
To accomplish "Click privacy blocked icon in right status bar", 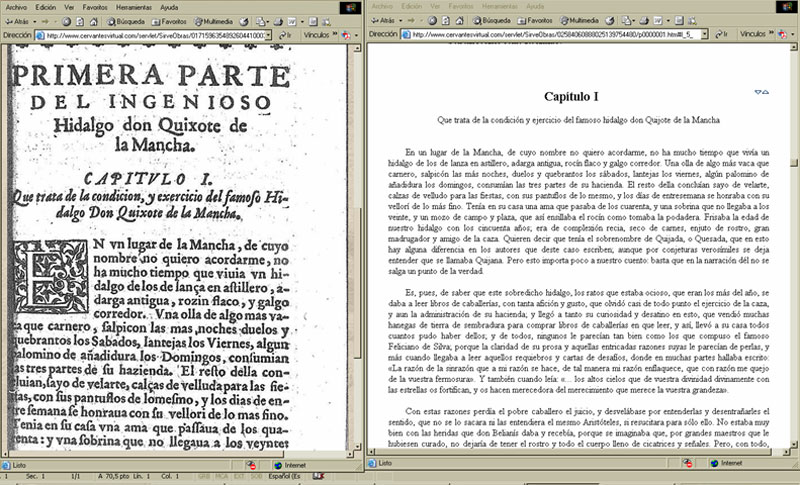I will pyautogui.click(x=688, y=464).
